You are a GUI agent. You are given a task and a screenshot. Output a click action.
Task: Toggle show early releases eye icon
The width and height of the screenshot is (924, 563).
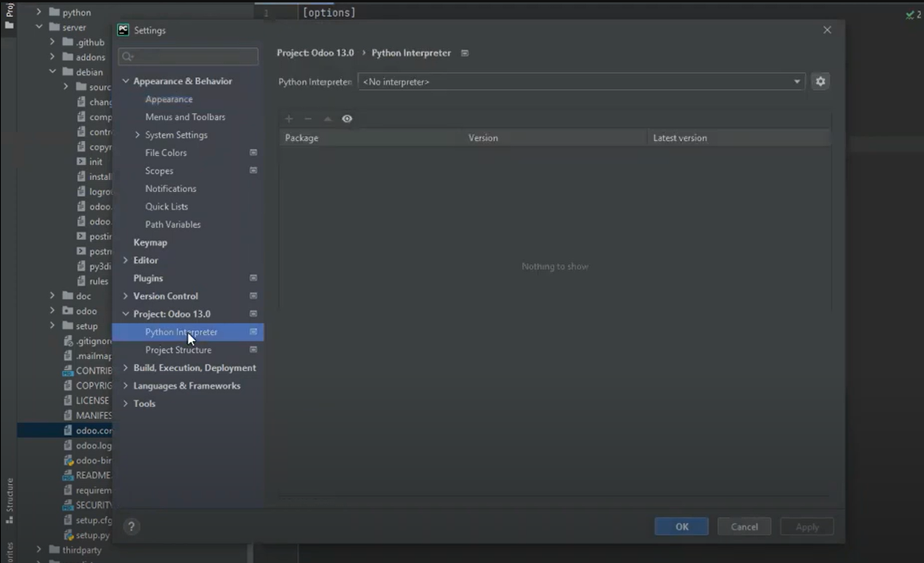tap(347, 119)
